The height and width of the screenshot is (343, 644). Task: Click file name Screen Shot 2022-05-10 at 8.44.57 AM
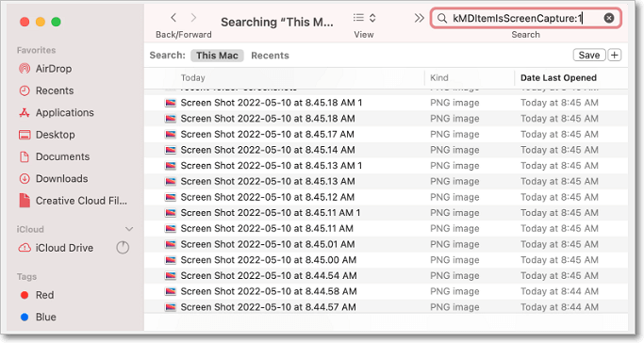click(x=269, y=307)
